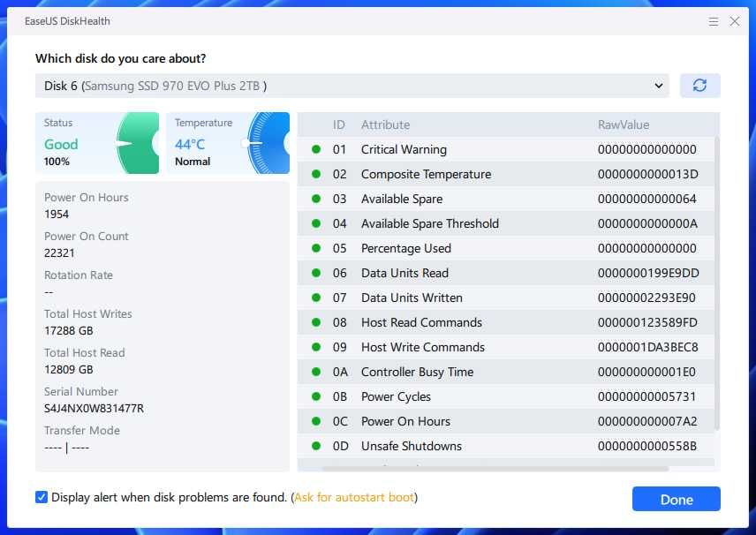Screen dimensions: 756x535
Task: Click the RawValue column header
Action: click(x=623, y=124)
